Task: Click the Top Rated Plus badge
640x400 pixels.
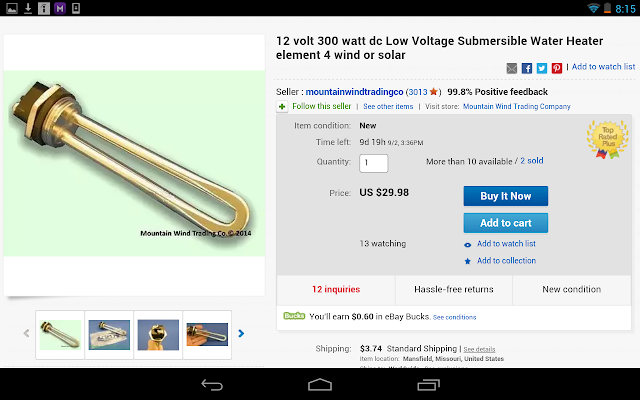Action: 607,139
